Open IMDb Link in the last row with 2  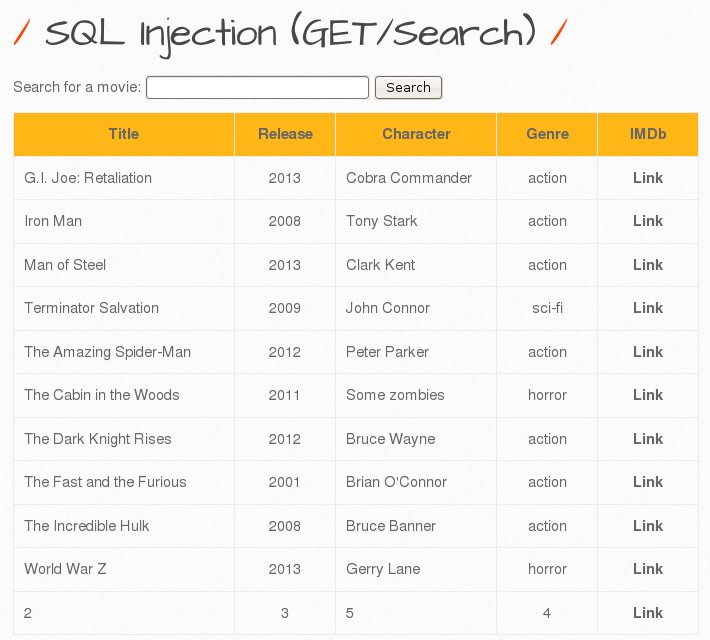coord(648,613)
